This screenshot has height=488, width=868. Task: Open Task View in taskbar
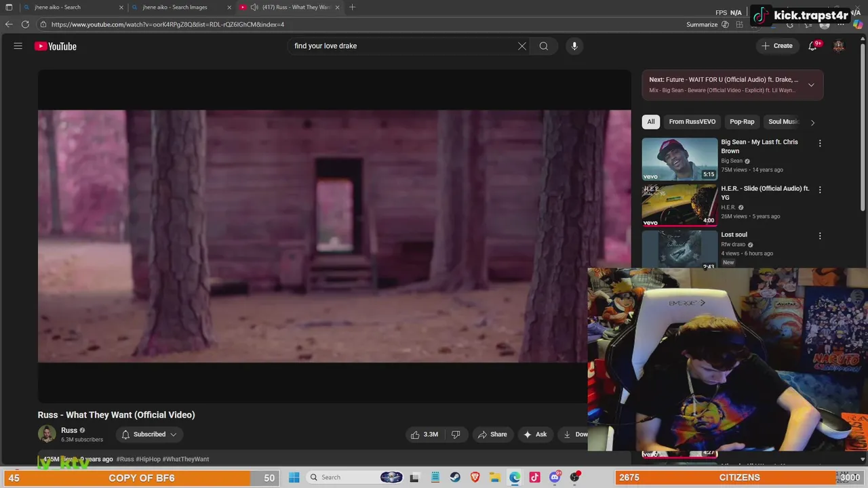pos(414,477)
